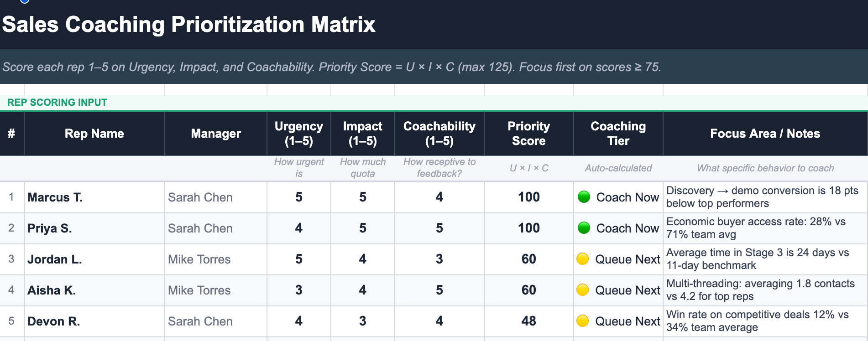Select Marcus T.'s urgency value 5

click(x=299, y=197)
